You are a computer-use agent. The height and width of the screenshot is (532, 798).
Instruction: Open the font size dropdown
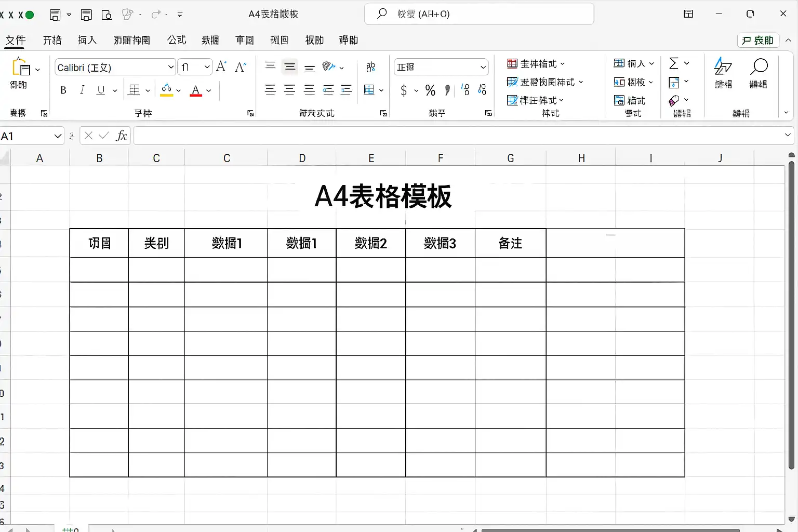206,67
